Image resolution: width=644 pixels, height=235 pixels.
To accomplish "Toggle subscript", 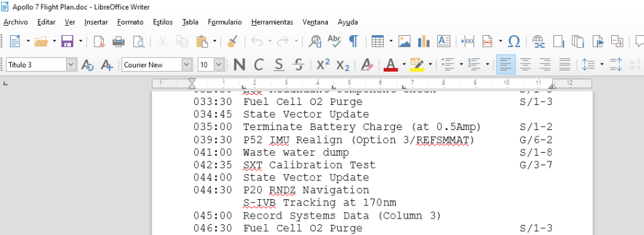I will (x=343, y=64).
